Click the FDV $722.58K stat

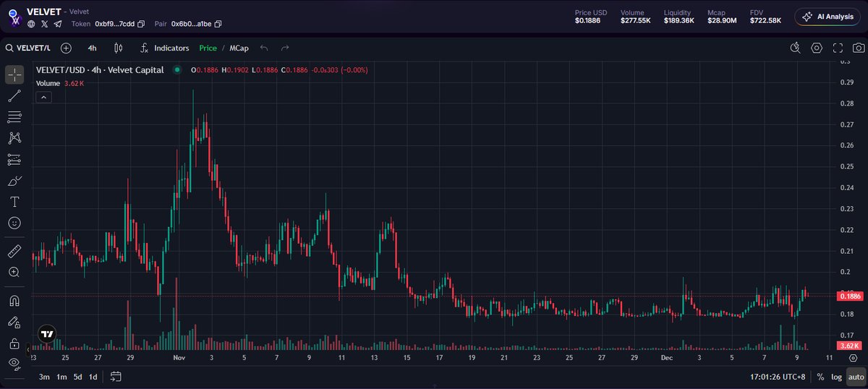pos(765,17)
